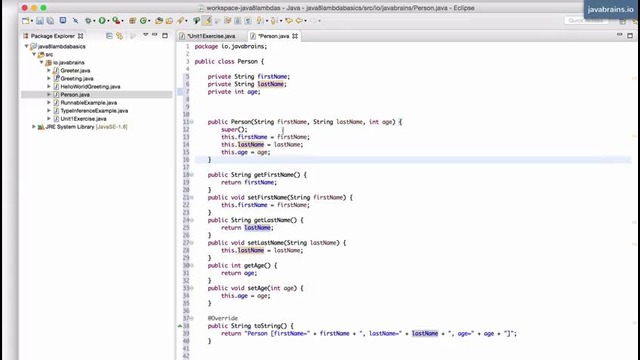
Task: Fold the getFirstName method at line 18
Action: tap(192, 175)
